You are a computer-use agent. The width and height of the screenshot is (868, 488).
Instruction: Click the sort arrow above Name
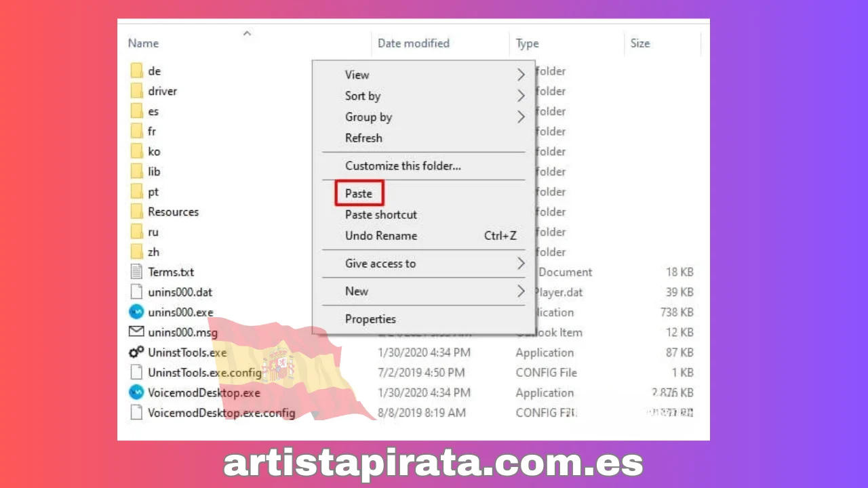[247, 32]
